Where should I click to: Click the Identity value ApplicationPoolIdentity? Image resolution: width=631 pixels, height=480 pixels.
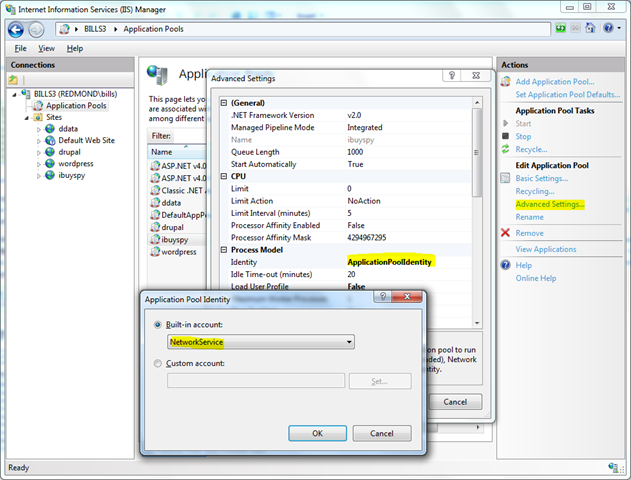pyautogui.click(x=390, y=262)
